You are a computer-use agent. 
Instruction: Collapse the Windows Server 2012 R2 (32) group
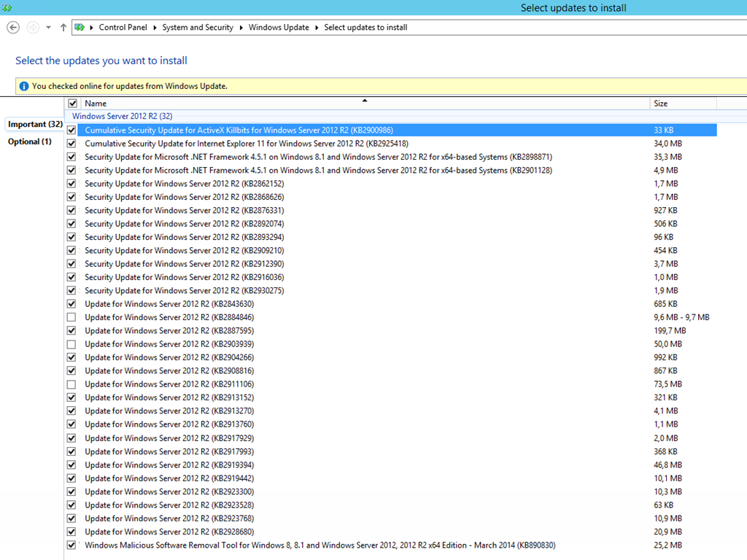click(122, 116)
